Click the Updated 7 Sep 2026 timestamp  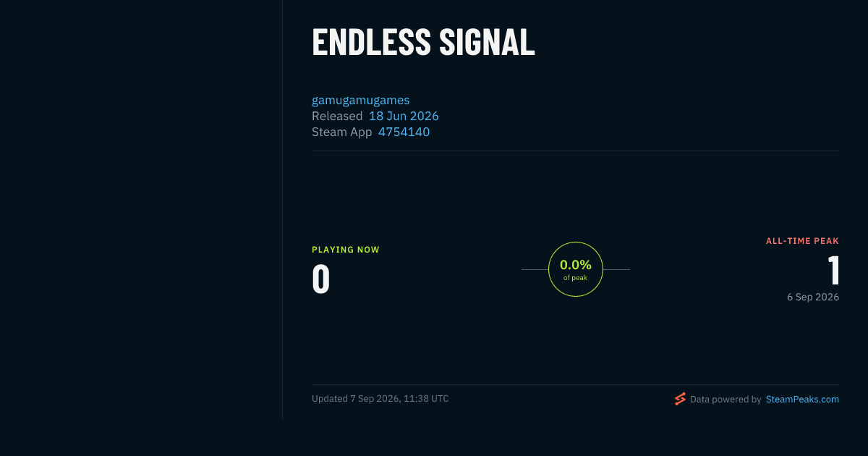coord(380,399)
